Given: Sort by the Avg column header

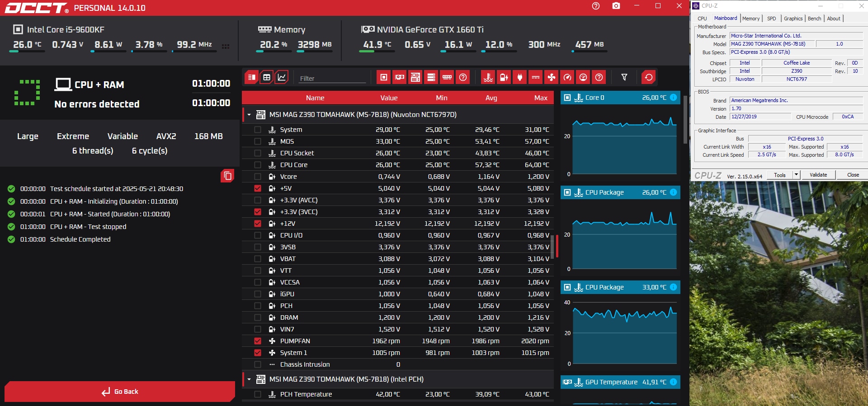Looking at the screenshot, I should (491, 98).
